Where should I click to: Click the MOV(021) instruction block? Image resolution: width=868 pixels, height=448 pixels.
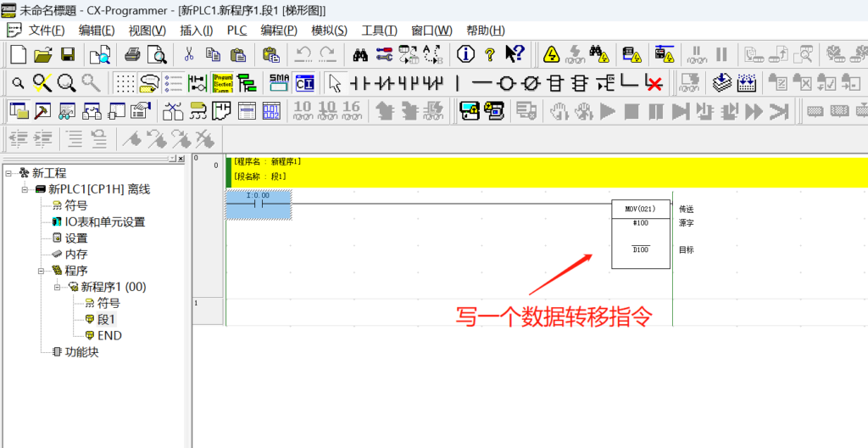click(x=641, y=235)
